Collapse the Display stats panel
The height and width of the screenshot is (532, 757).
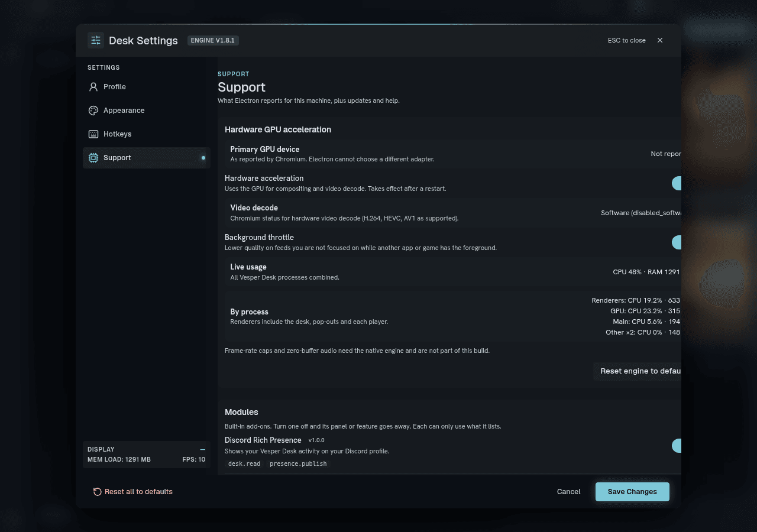(x=203, y=449)
